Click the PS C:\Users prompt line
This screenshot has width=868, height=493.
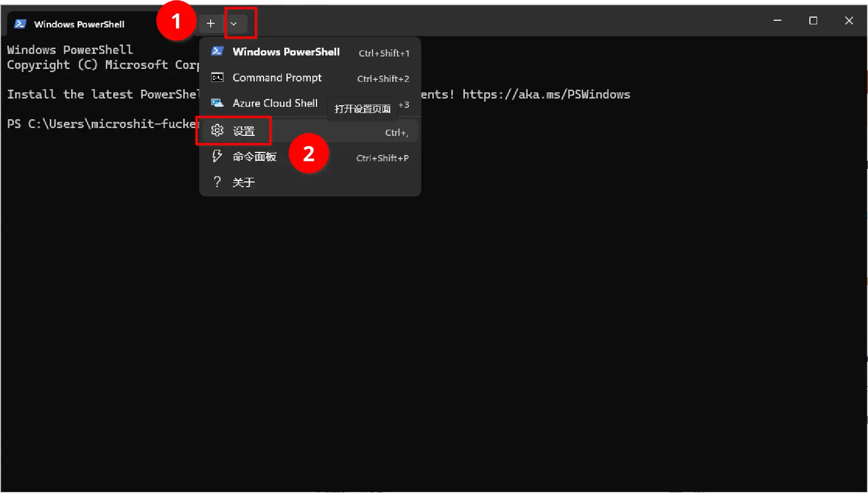click(103, 124)
